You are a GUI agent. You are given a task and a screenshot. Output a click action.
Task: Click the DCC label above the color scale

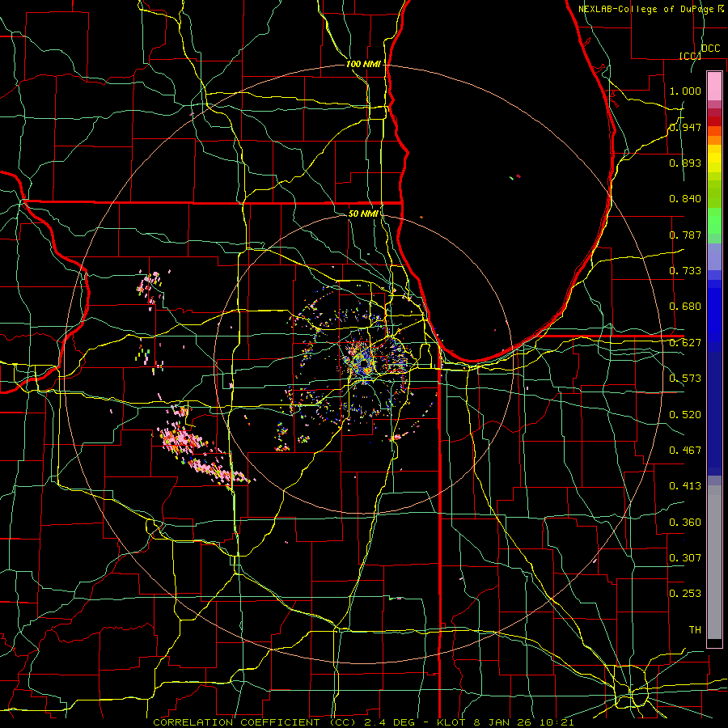click(x=710, y=49)
